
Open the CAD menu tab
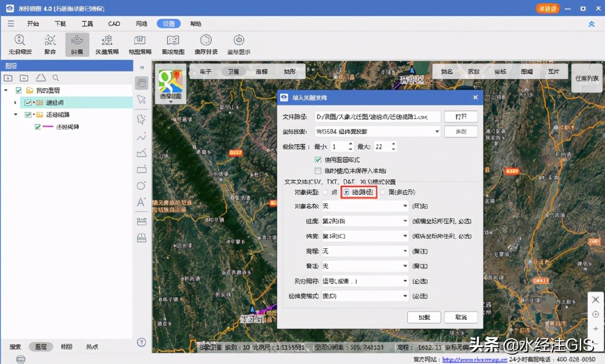pos(114,24)
